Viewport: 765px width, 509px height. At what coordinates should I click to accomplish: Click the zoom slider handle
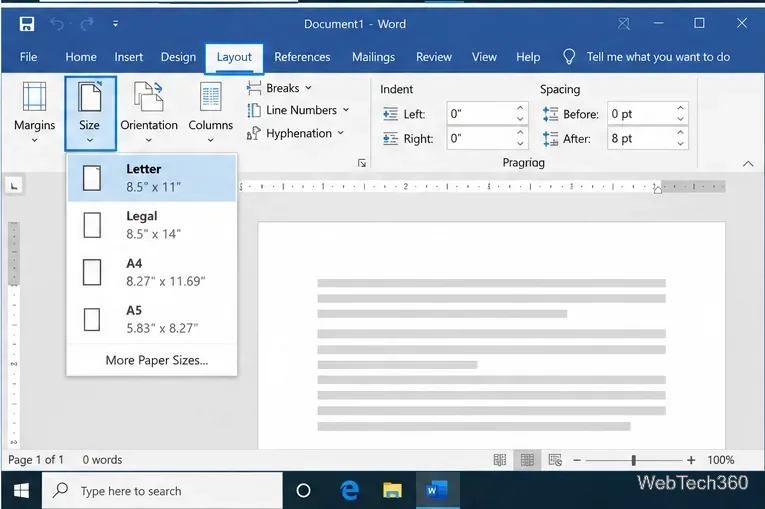point(634,460)
